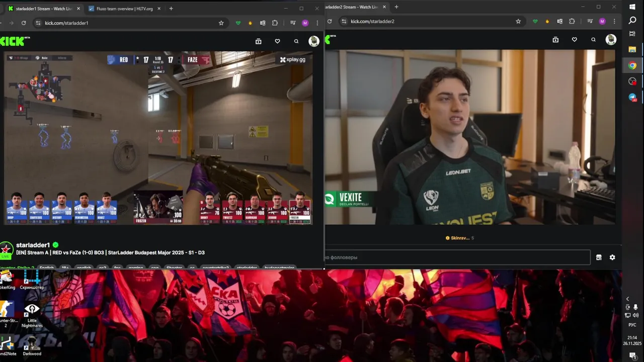
Task: Open Chrome three-dot menu in starladder1 window
Action: coord(317,23)
